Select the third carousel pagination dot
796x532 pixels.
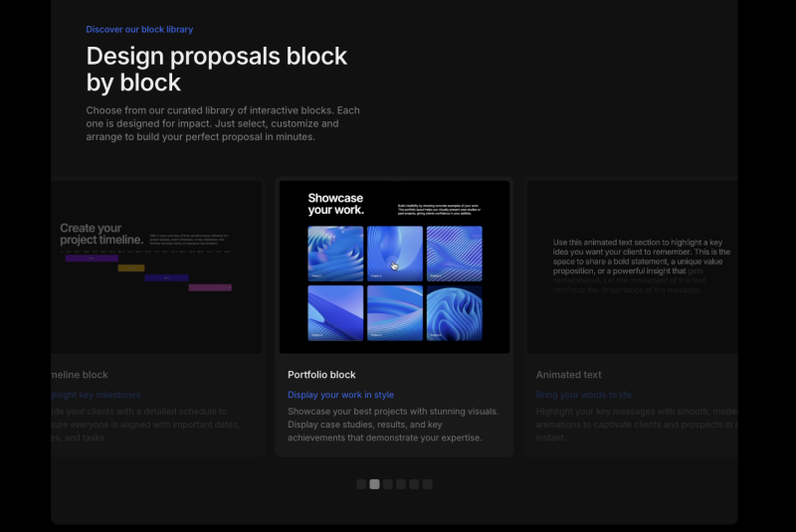[x=388, y=484]
